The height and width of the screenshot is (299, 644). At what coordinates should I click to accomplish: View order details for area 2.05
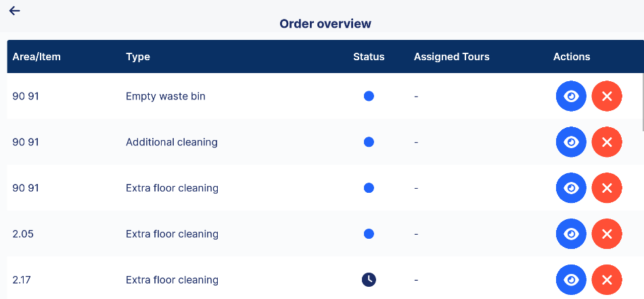click(571, 234)
